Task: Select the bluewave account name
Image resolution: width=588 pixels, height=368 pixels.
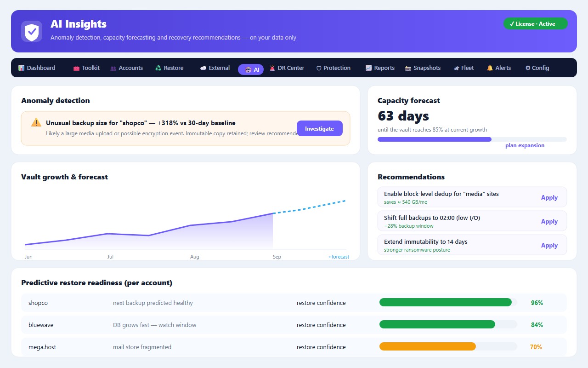Action: click(x=41, y=325)
